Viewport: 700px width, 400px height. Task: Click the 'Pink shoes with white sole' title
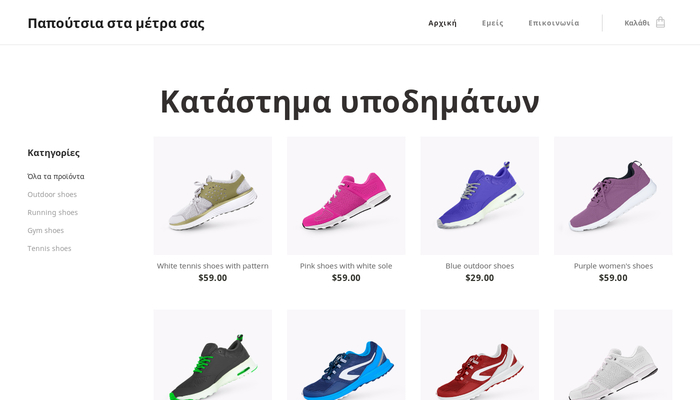[346, 266]
